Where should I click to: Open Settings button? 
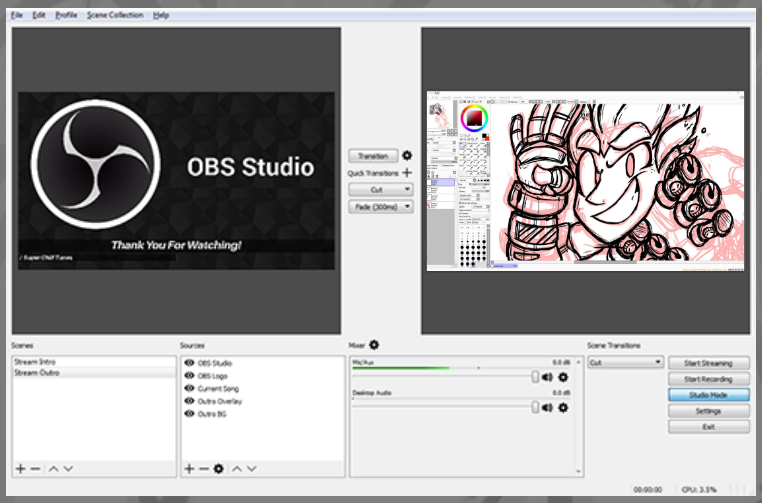point(709,411)
